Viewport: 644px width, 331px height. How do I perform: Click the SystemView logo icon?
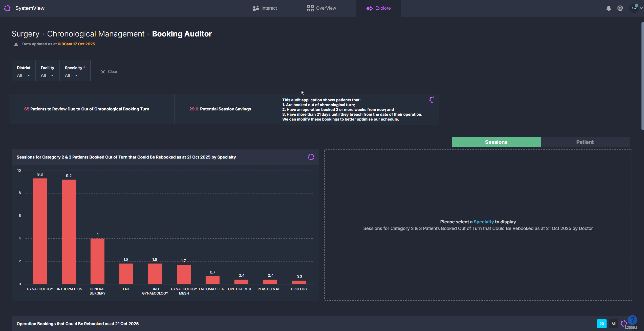click(7, 8)
